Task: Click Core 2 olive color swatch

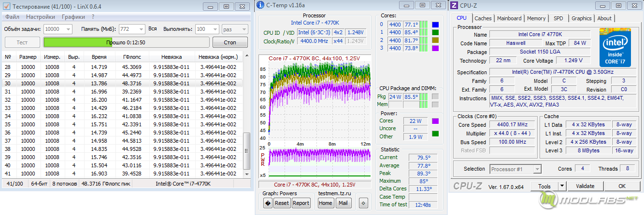Action: click(x=436, y=40)
